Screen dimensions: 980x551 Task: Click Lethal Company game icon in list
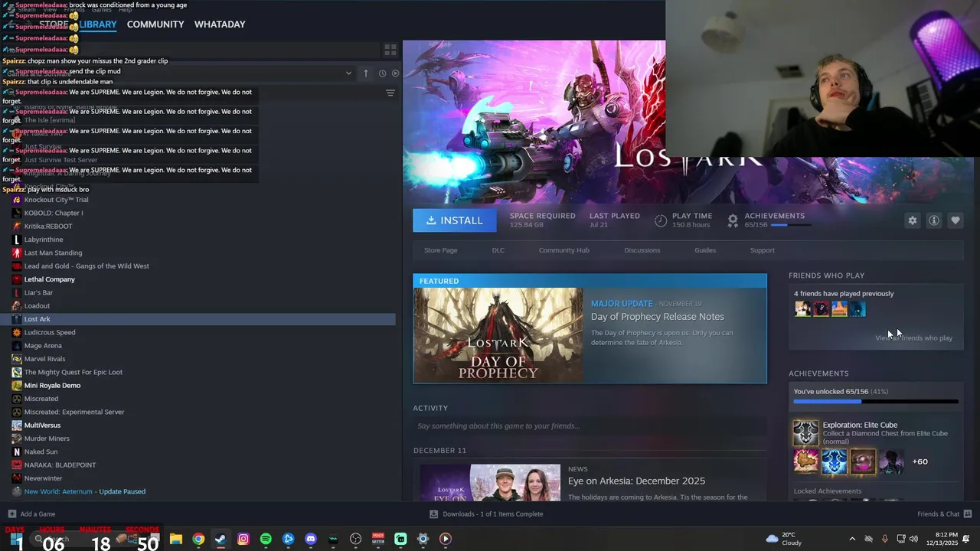click(17, 279)
